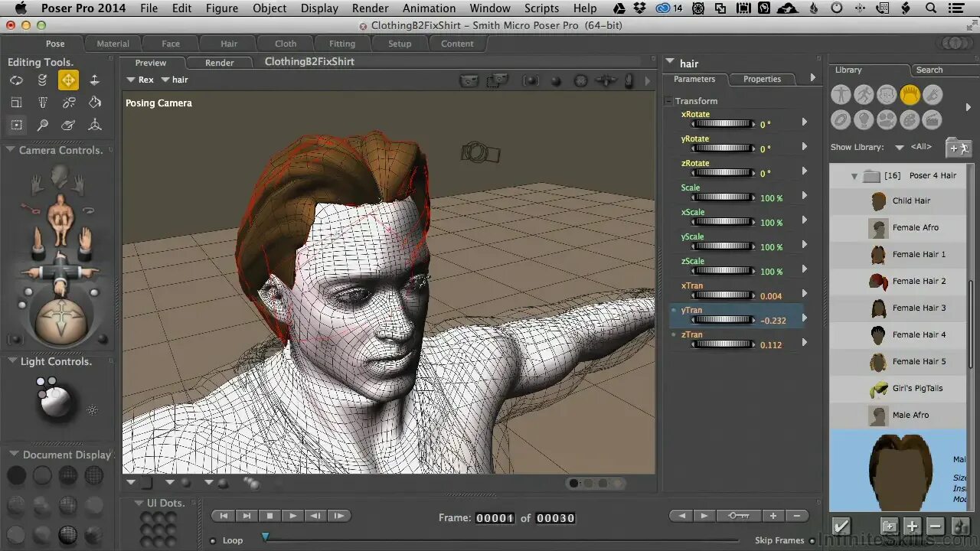Open the Hands library category
Viewport: 980px width, 551px height.
(x=932, y=95)
